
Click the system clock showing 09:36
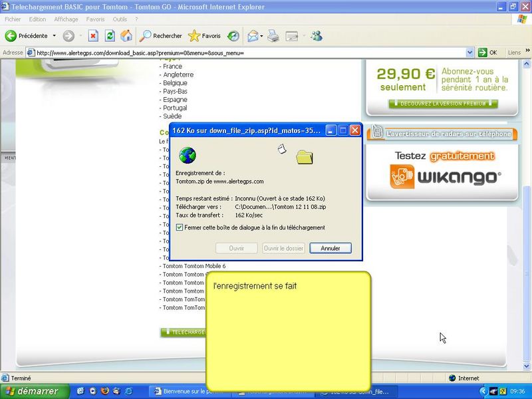[517, 392]
